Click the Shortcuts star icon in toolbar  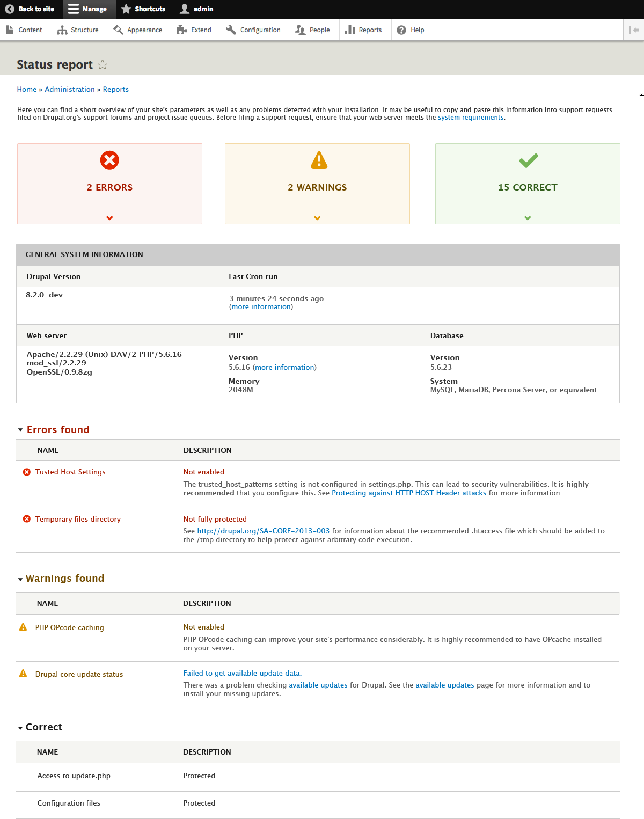click(x=126, y=9)
